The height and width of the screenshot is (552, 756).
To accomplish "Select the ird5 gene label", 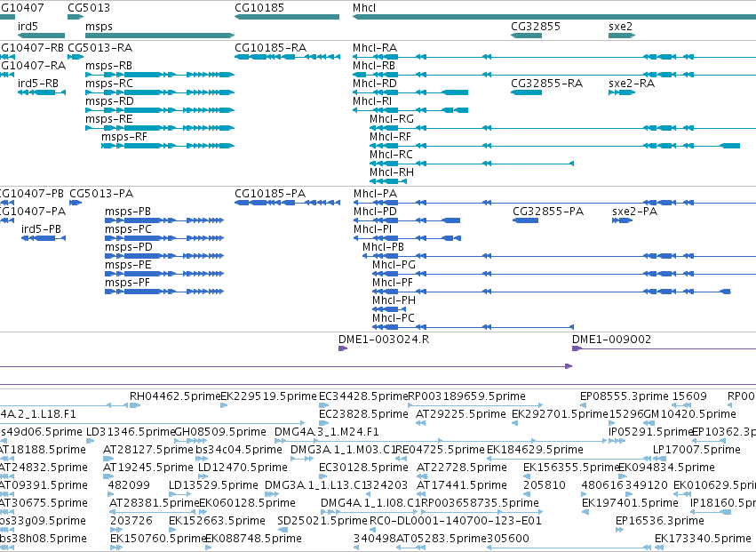I will click(28, 26).
